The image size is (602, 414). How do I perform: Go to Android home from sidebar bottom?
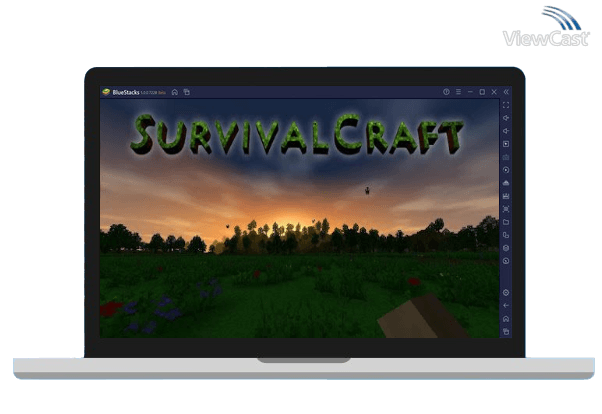(506, 319)
